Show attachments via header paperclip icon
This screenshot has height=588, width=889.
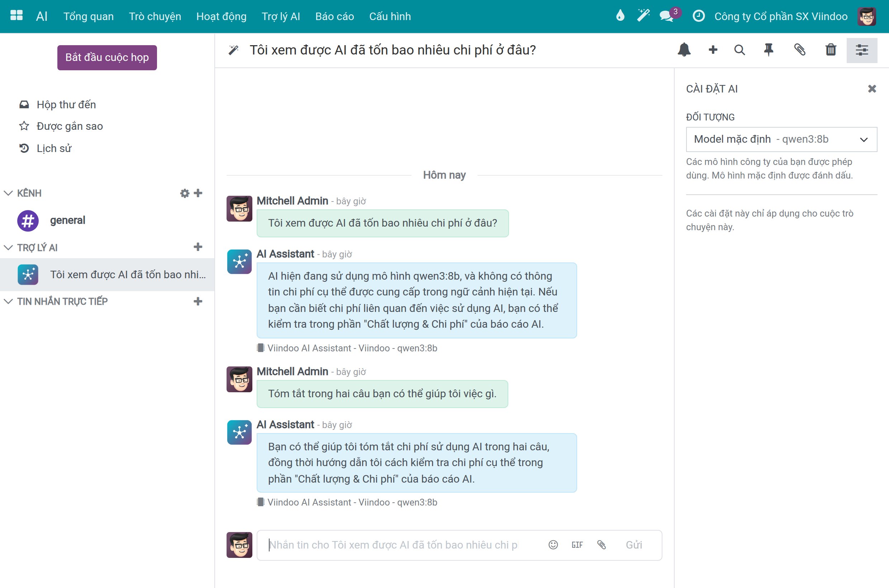click(x=800, y=50)
